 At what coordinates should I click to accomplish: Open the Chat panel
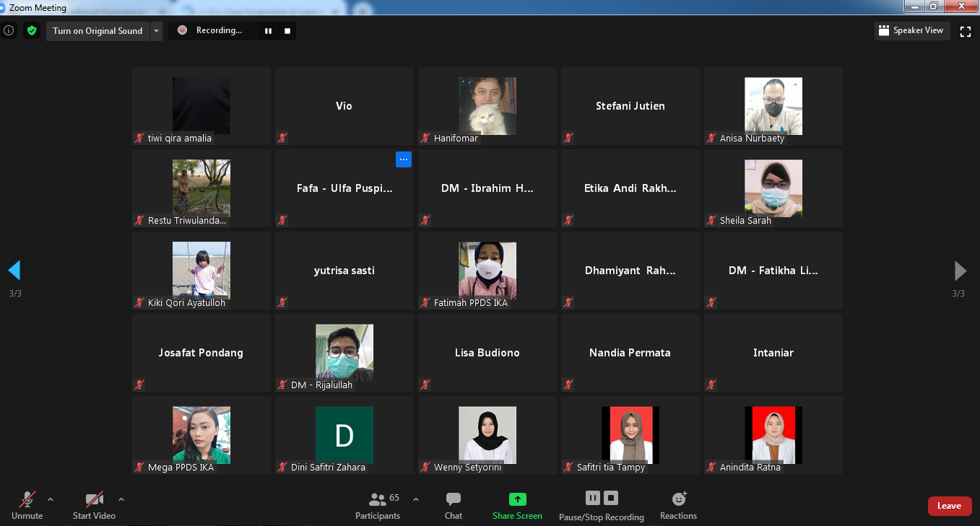[x=454, y=505]
